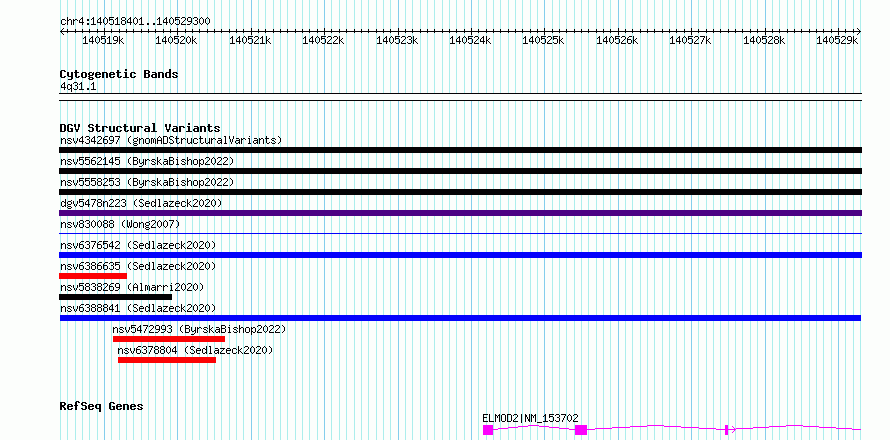Click the nsv5838269 Almarri2020 label
The width and height of the screenshot is (890, 440).
click(132, 287)
